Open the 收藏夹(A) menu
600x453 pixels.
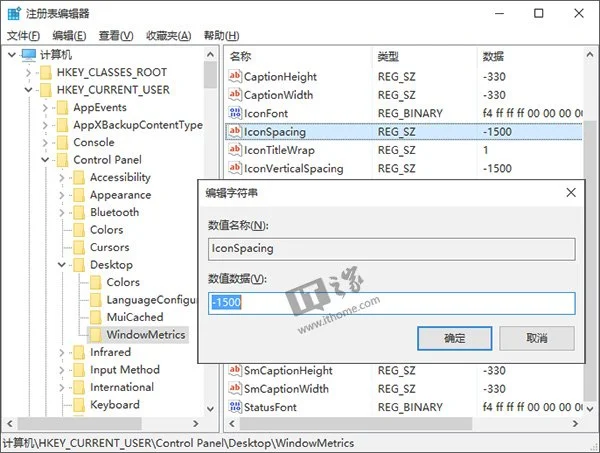tap(168, 36)
